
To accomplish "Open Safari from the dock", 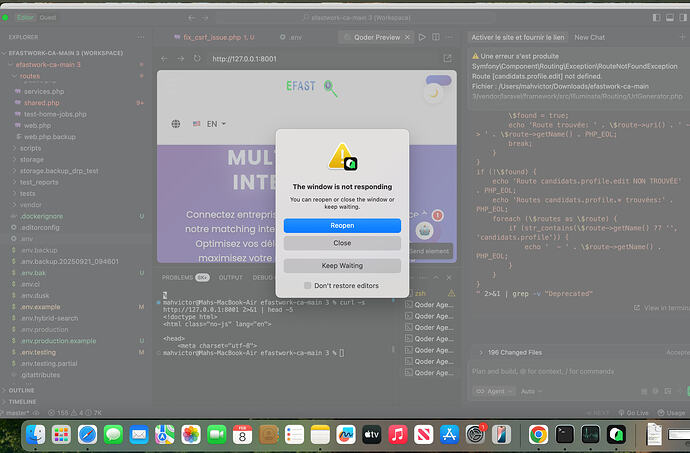I will 87,435.
